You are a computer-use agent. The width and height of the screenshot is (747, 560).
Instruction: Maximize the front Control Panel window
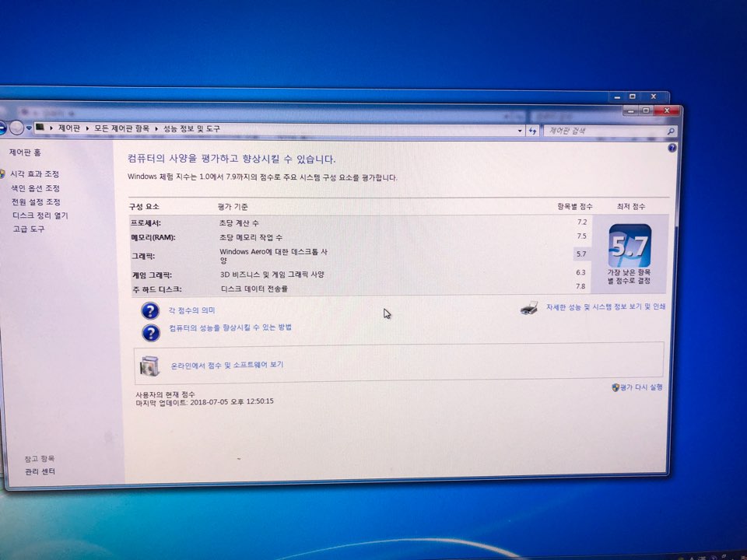click(646, 110)
